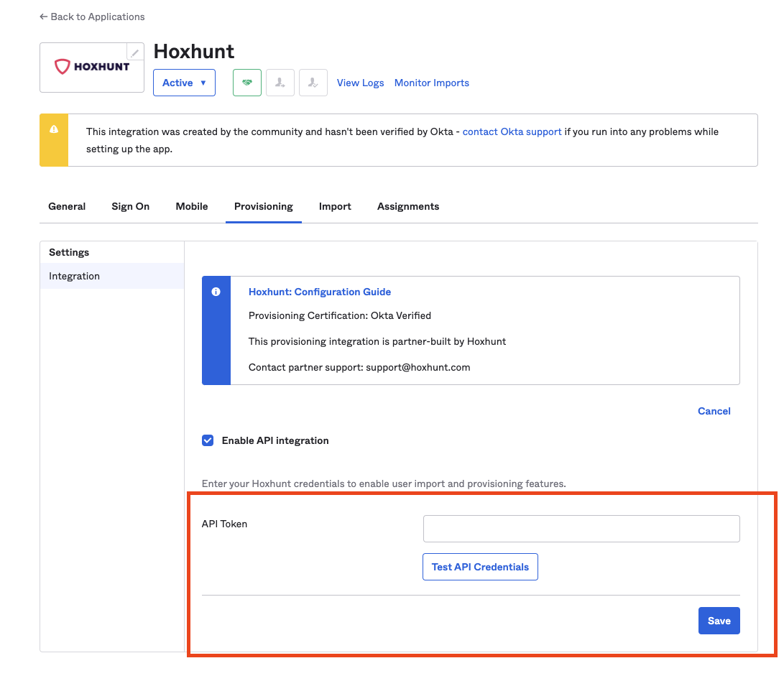Click 'Enter your Hoxhunt credentials' instruction text
Image resolution: width=784 pixels, height=676 pixels.
point(384,483)
